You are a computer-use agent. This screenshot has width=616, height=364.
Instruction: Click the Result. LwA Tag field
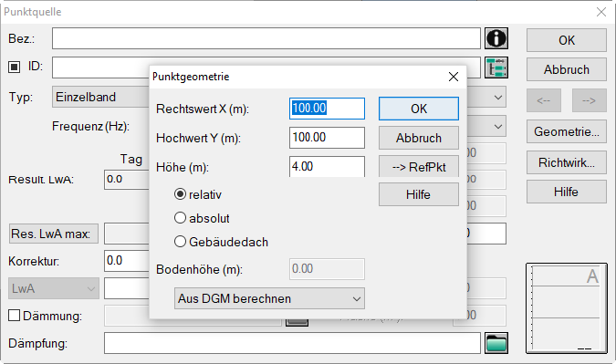click(127, 180)
